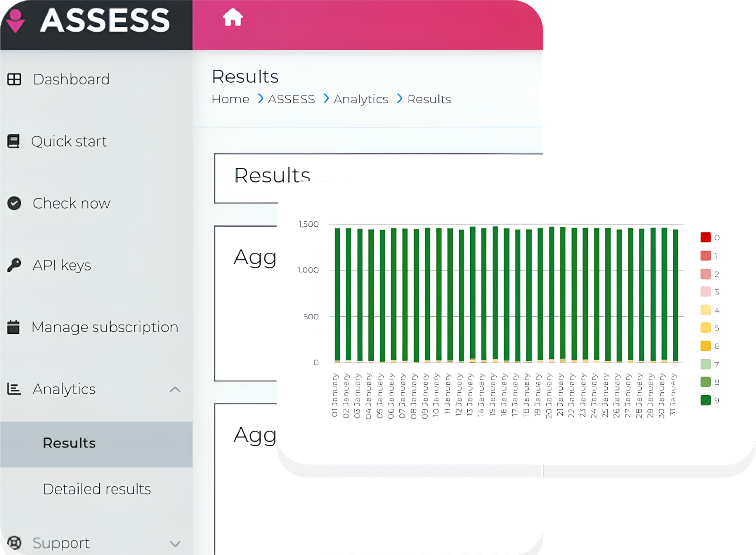Click the Results page title heading

(x=245, y=77)
